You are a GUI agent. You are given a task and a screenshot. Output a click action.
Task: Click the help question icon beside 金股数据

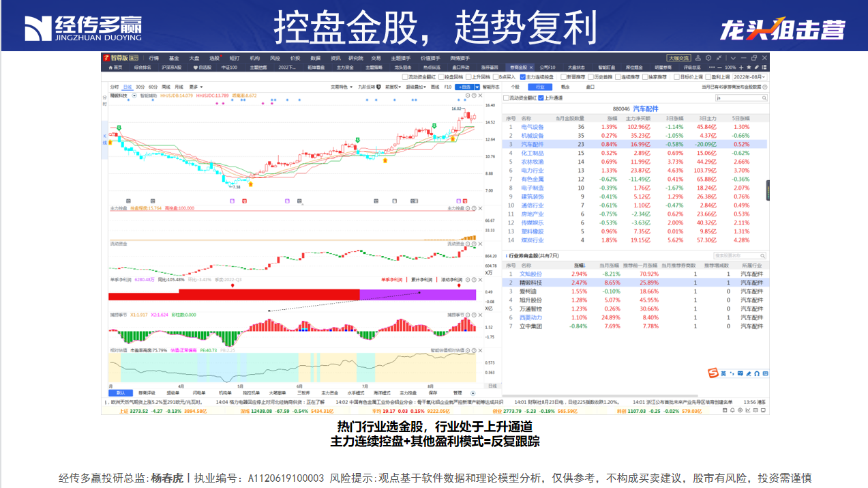pos(766,87)
